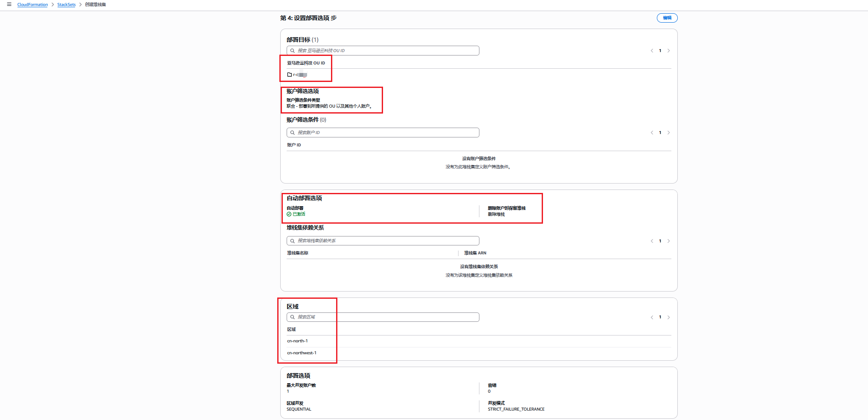
Task: Select page 1 in 堆栈集依赖关系 pagination
Action: 660,240
